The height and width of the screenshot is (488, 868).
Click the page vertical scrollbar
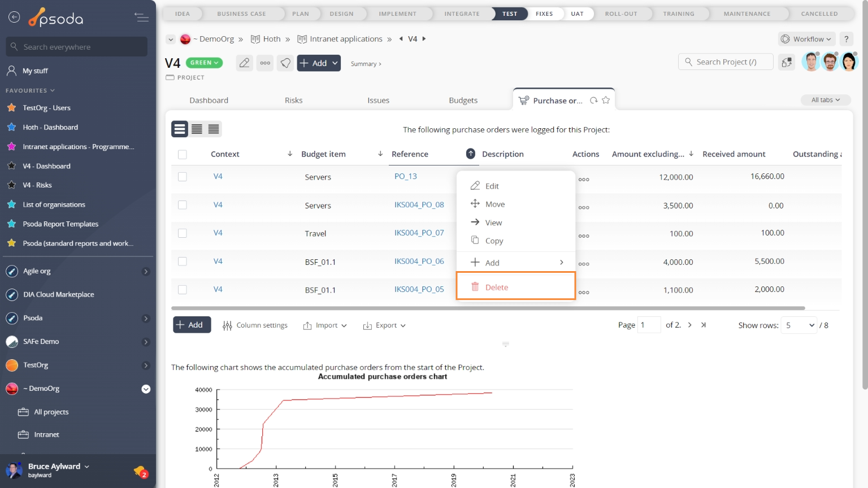coord(865,195)
